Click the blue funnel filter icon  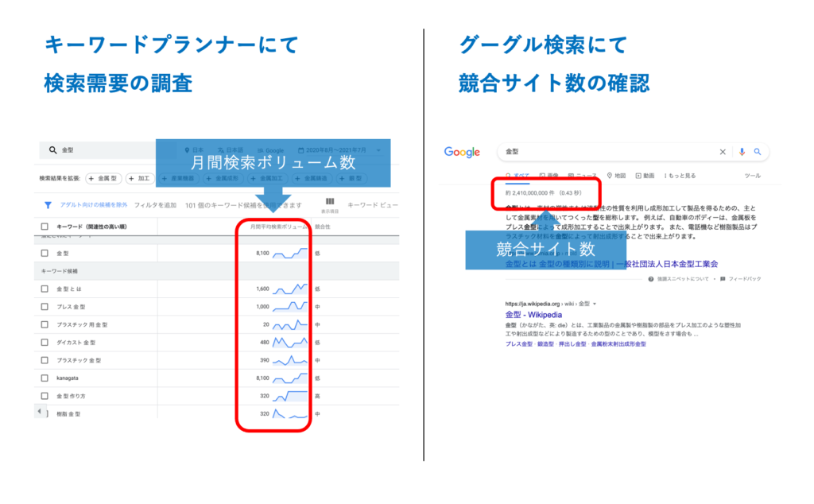coord(48,205)
